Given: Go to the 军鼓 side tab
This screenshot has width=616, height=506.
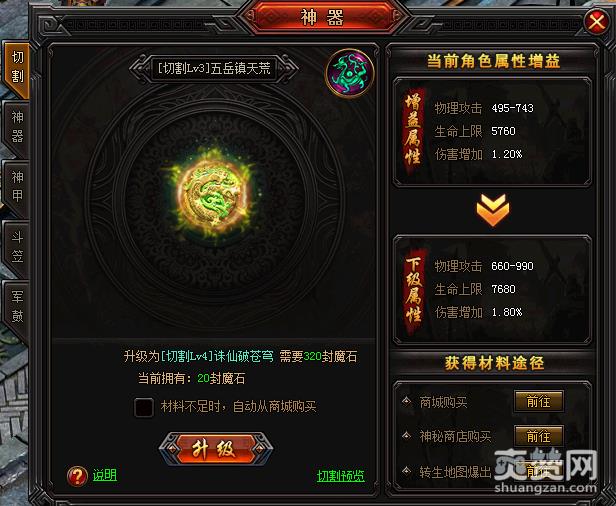Looking at the screenshot, I should click(x=17, y=306).
